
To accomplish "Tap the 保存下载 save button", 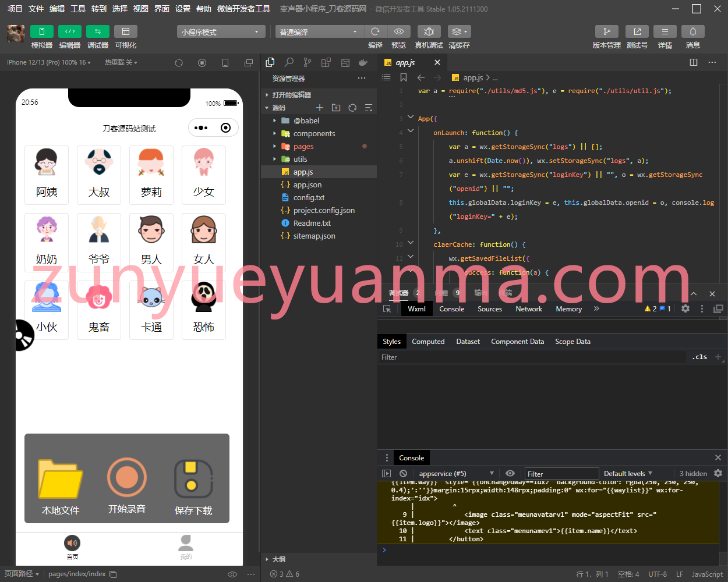I will [x=193, y=487].
